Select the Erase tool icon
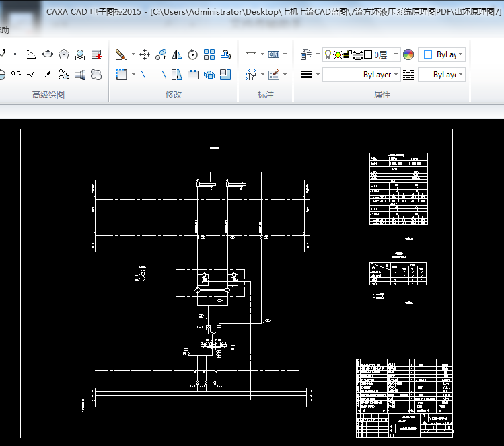This screenshot has width=504, height=446. (x=121, y=54)
